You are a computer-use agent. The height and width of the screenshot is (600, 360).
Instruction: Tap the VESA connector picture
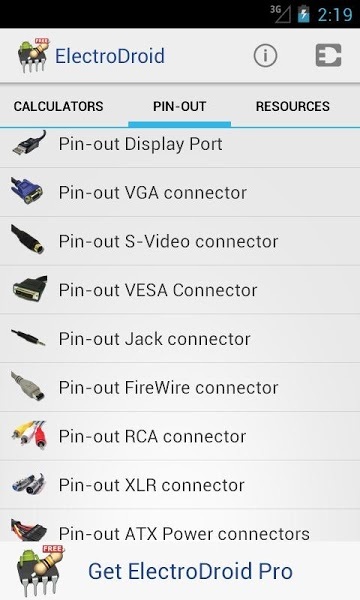coord(29,289)
